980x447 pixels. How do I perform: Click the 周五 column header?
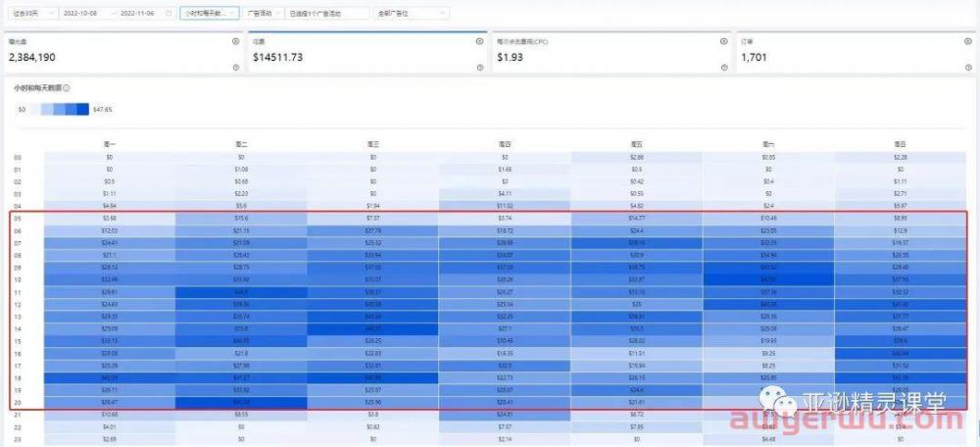click(x=637, y=144)
